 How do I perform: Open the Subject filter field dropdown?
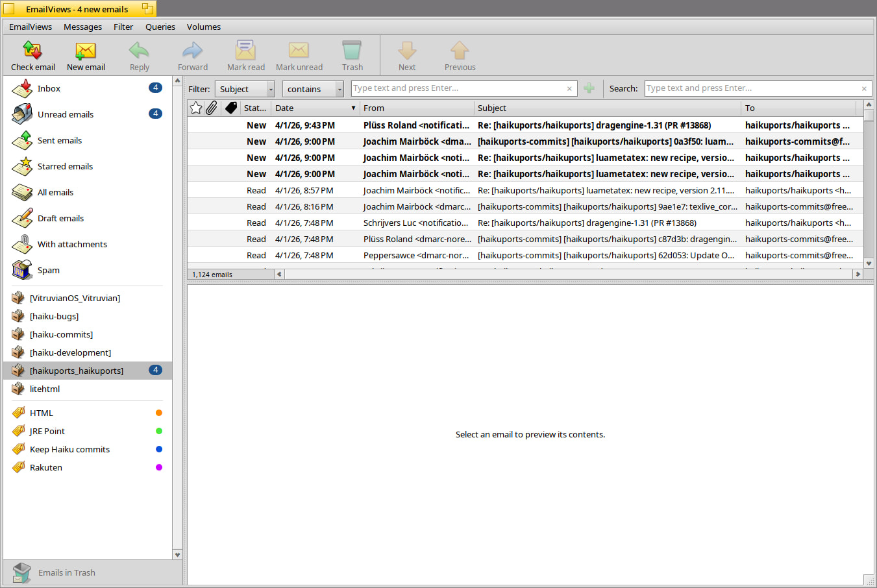coord(245,89)
